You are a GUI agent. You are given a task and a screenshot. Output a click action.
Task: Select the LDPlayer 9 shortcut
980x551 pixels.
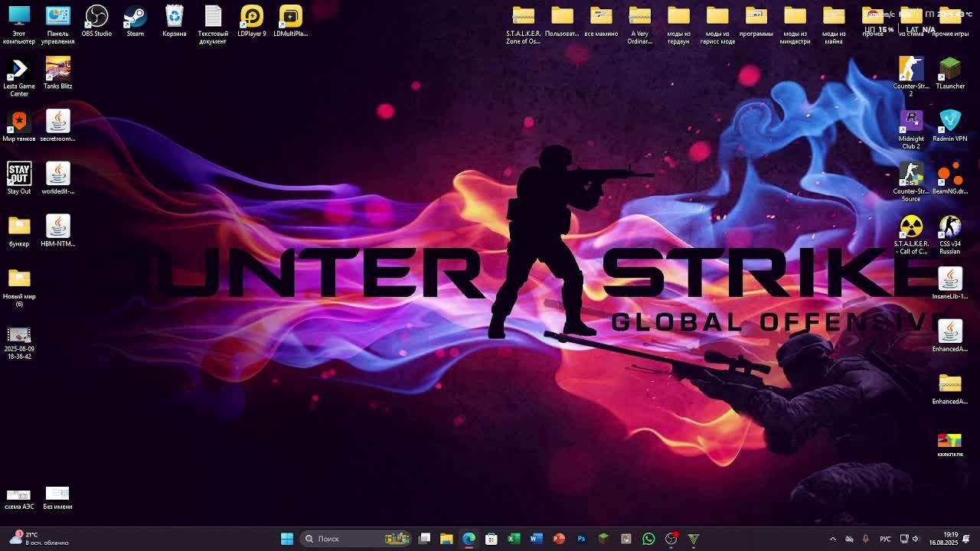click(252, 21)
